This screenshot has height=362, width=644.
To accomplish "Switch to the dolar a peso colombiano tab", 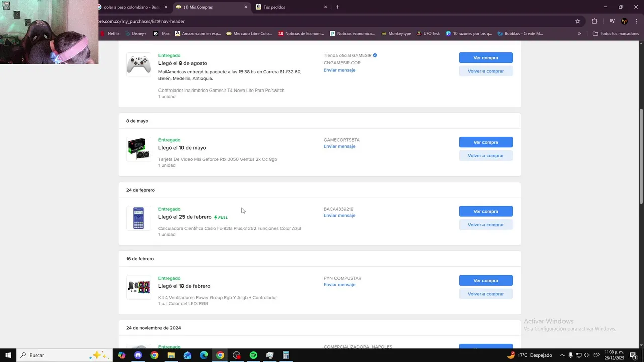I will pyautogui.click(x=132, y=7).
